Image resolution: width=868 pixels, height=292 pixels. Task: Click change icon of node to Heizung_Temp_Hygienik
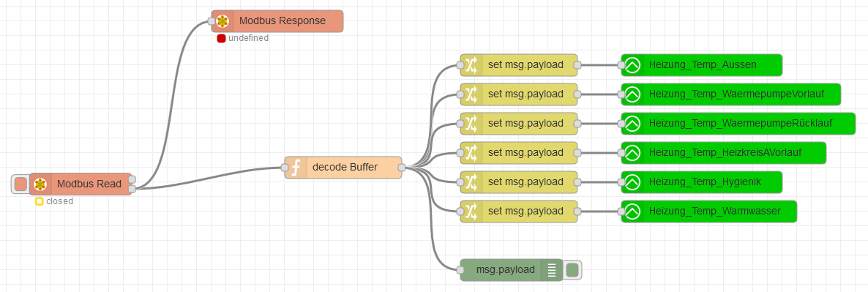[471, 182]
